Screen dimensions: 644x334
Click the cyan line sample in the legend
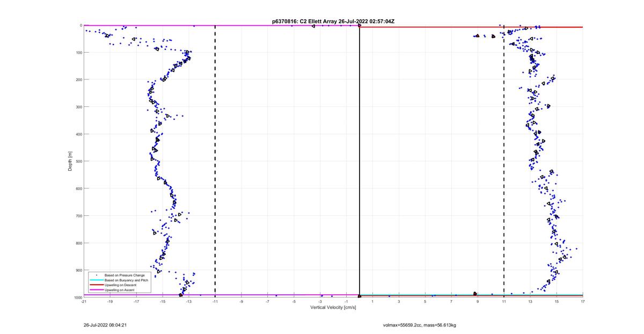click(97, 280)
